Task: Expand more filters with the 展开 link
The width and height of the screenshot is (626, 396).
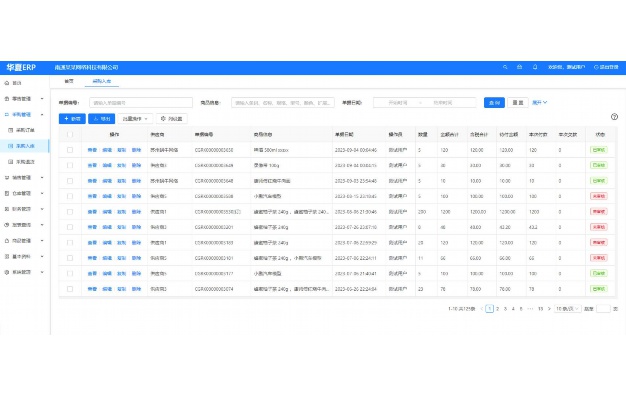Action: pos(539,103)
